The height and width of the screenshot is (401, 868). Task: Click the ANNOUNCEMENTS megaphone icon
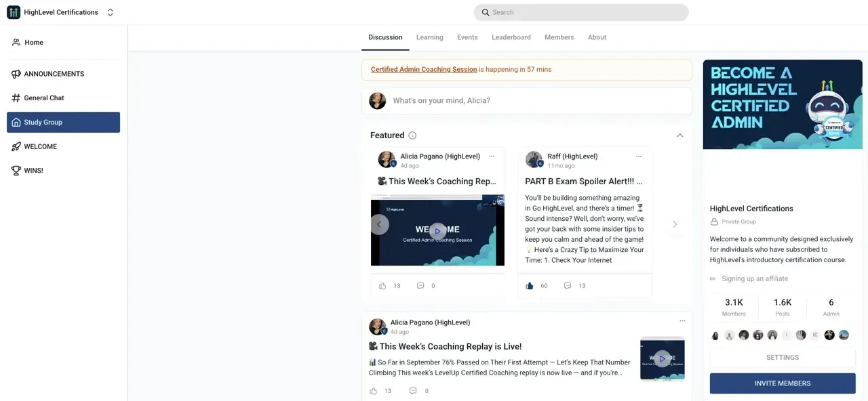pos(16,74)
